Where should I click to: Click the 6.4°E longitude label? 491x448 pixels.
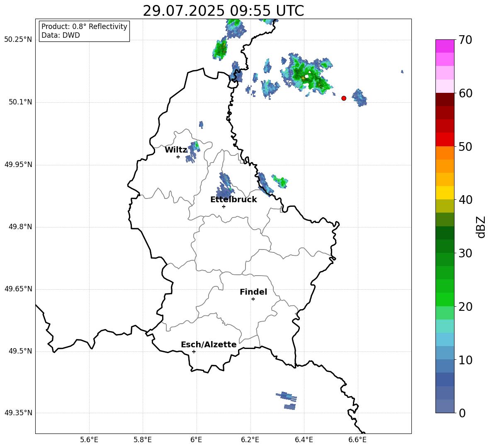click(304, 440)
